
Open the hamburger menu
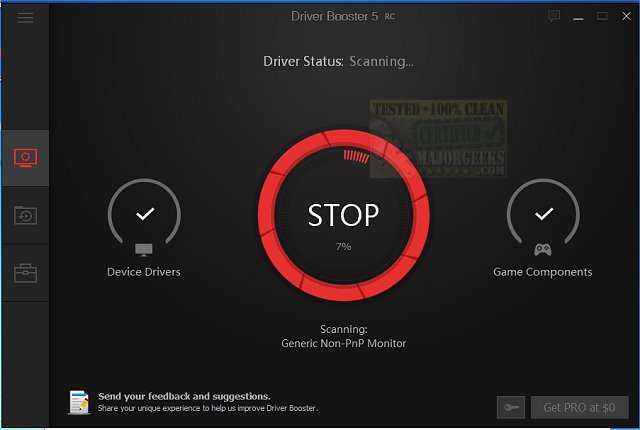[x=25, y=18]
